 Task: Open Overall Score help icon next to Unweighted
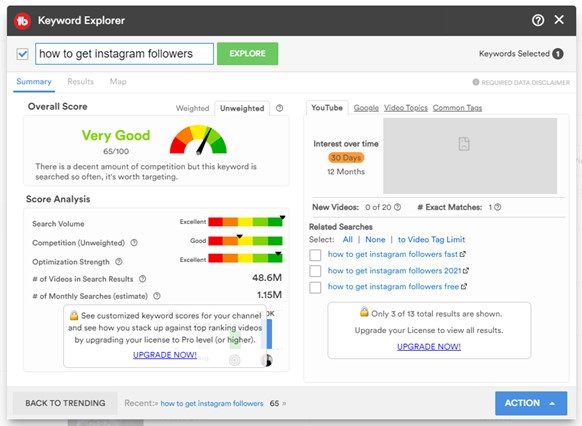click(x=279, y=108)
